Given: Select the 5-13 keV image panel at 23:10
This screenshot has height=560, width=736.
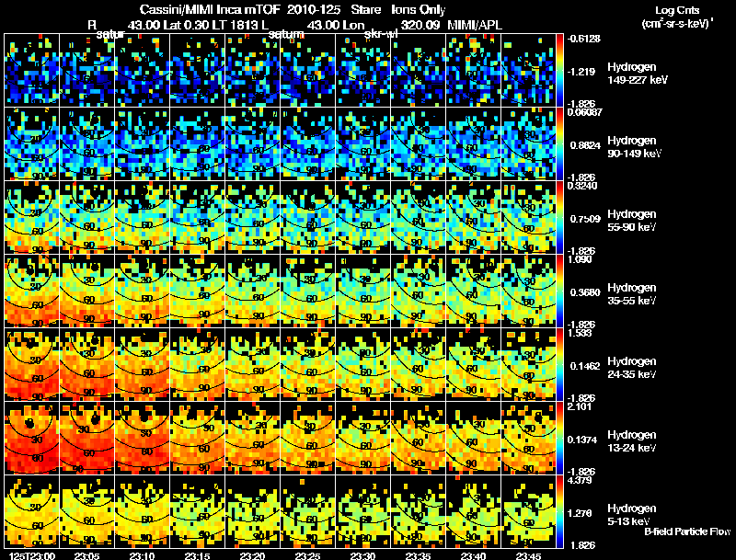Looking at the screenshot, I should (x=143, y=512).
